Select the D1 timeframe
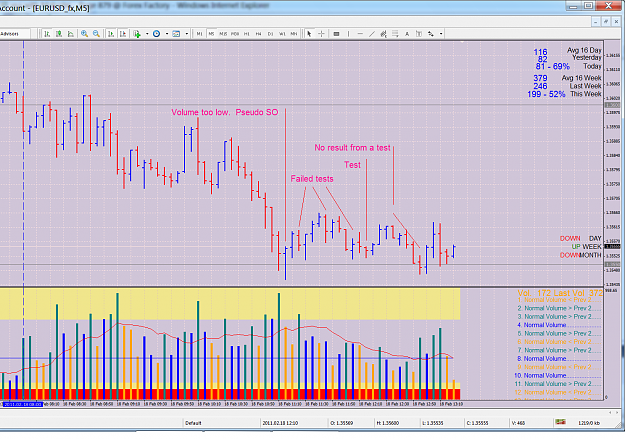Viewport: 625px width, 439px height. (271, 34)
